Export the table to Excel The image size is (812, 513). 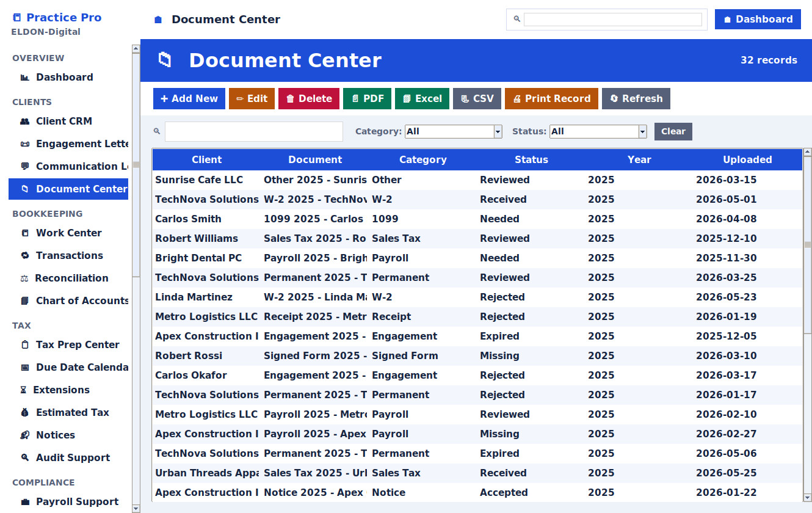(x=422, y=99)
